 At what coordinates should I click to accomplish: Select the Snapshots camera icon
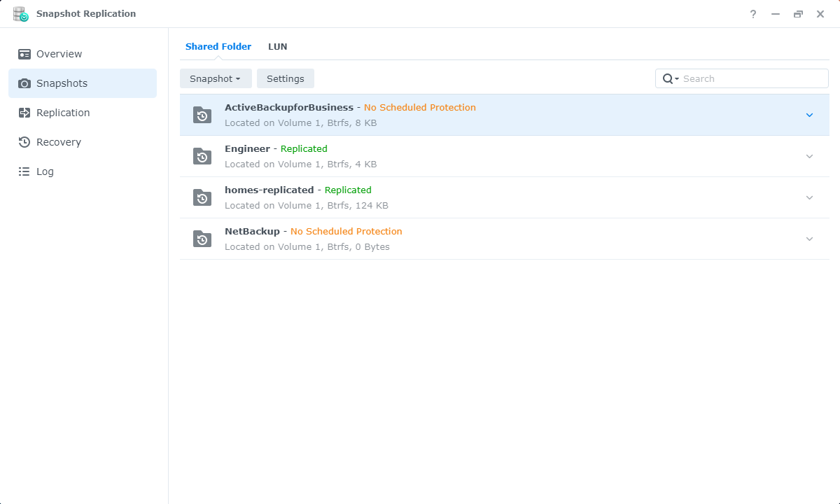[x=24, y=83]
